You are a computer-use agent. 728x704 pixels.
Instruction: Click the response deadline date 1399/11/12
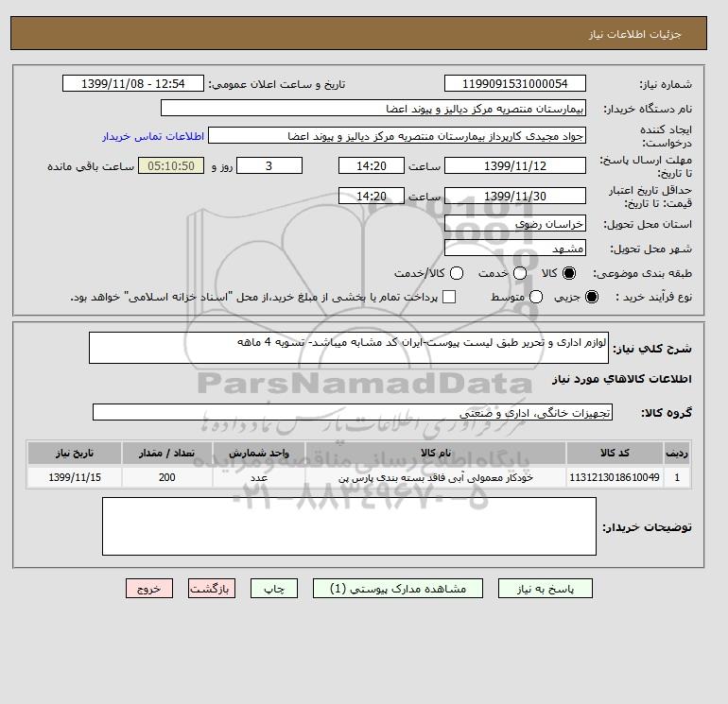pyautogui.click(x=515, y=165)
